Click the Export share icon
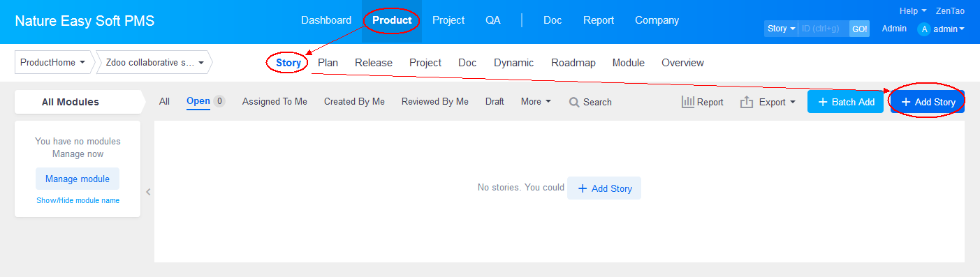Viewport: 980px width, 277px height. point(747,102)
